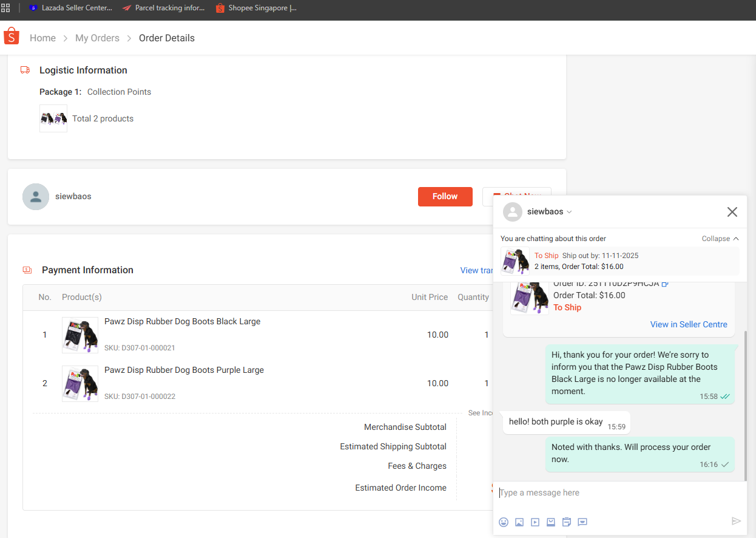This screenshot has width=756, height=538.
Task: Click the products icon in chat toolbar
Action: 551,522
